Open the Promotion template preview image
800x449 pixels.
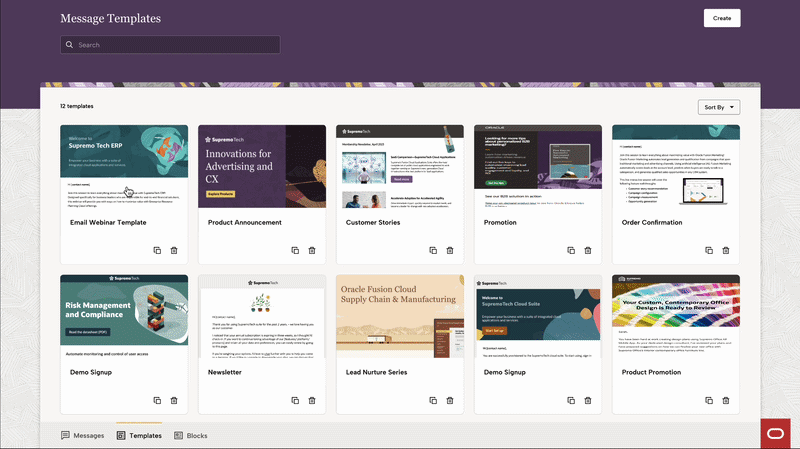538,166
